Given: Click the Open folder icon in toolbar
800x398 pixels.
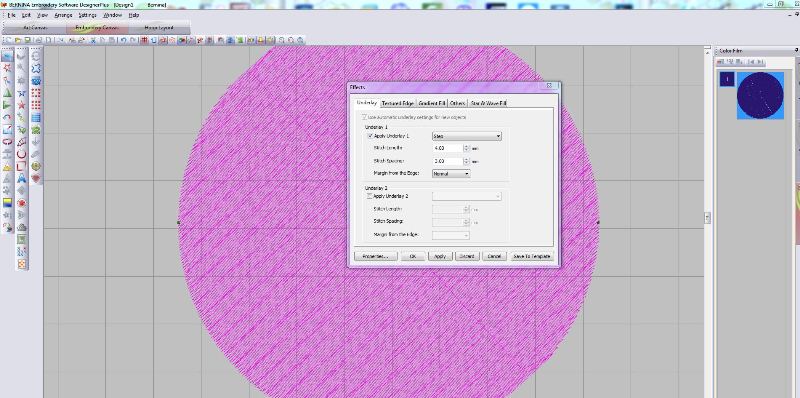Looking at the screenshot, I should pyautogui.click(x=18, y=40).
